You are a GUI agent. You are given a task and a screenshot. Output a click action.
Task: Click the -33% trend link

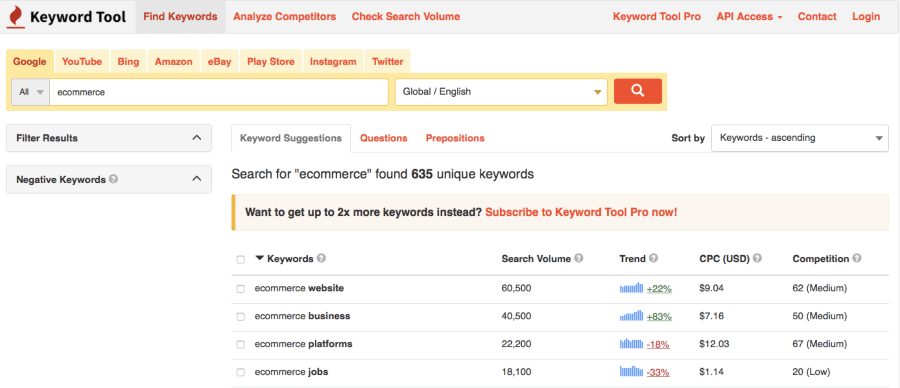[x=658, y=372]
